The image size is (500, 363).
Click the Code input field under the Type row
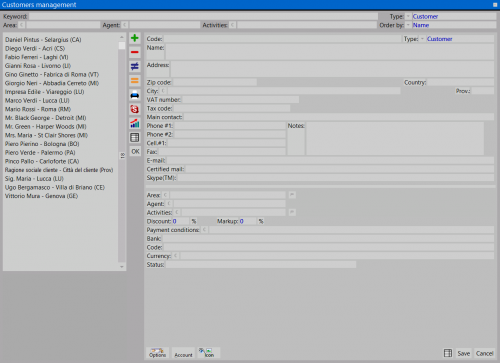click(282, 39)
